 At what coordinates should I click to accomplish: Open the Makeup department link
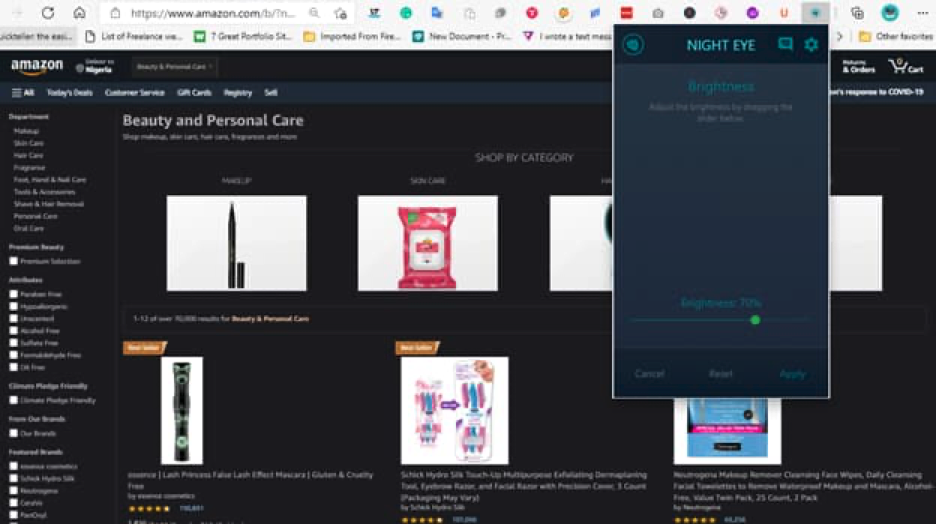[x=26, y=131]
